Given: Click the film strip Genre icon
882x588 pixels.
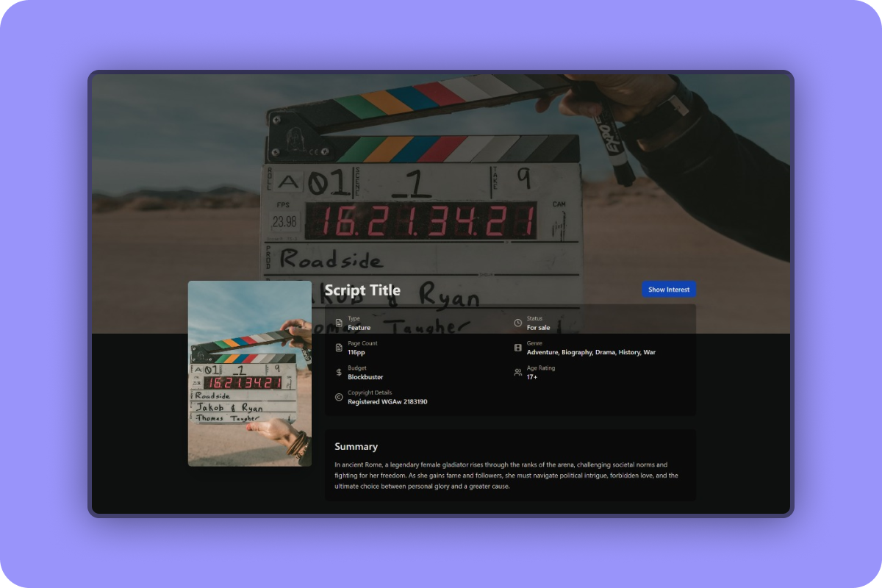Looking at the screenshot, I should pyautogui.click(x=517, y=348).
